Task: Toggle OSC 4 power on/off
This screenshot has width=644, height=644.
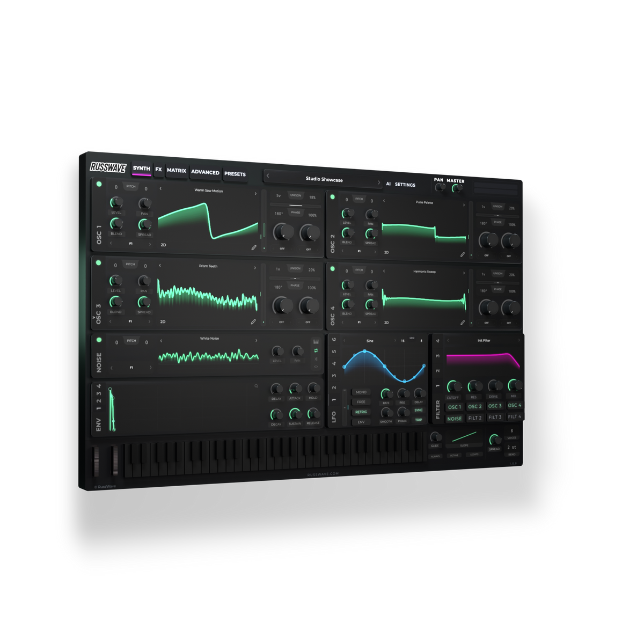Action: (x=333, y=268)
